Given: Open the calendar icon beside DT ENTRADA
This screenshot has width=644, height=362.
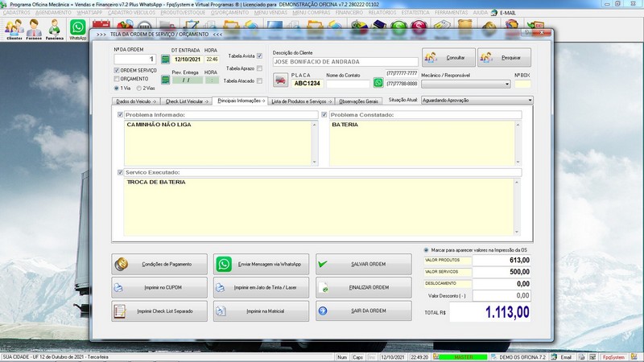Looking at the screenshot, I should click(x=165, y=60).
